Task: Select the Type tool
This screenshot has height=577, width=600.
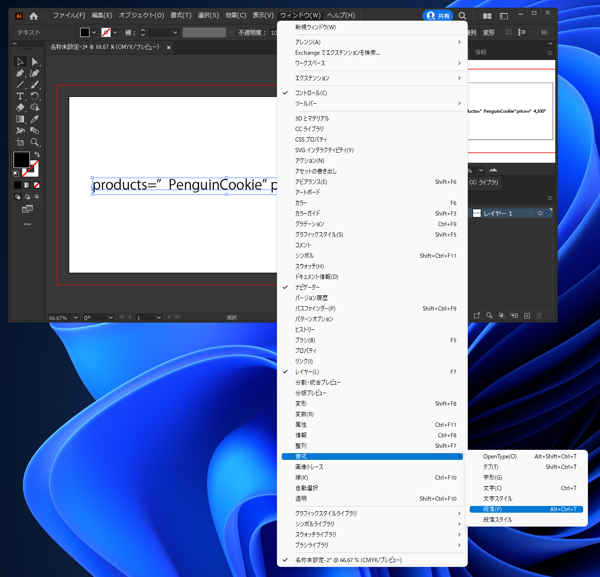Action: (20, 96)
